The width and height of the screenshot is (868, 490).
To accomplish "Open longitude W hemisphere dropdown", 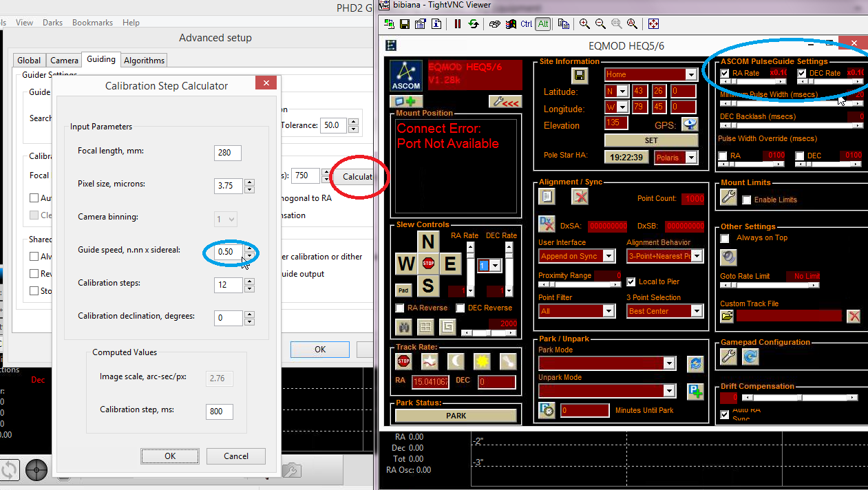I will (x=622, y=107).
